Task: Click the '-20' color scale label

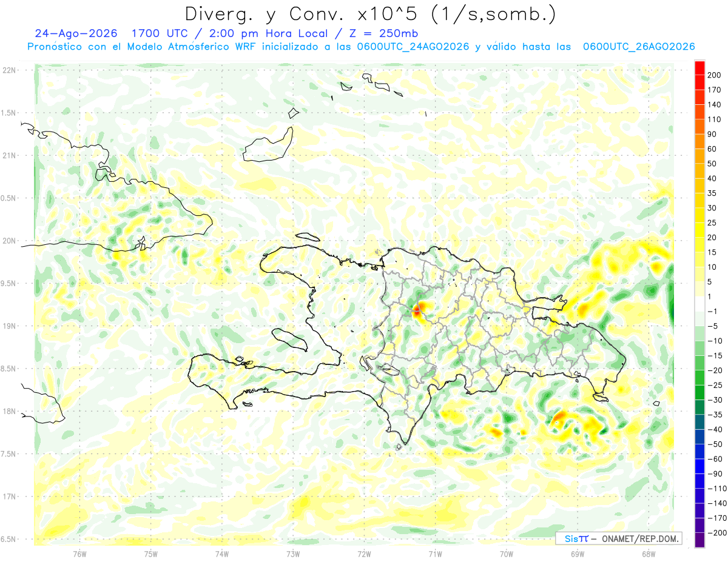Action: [715, 370]
